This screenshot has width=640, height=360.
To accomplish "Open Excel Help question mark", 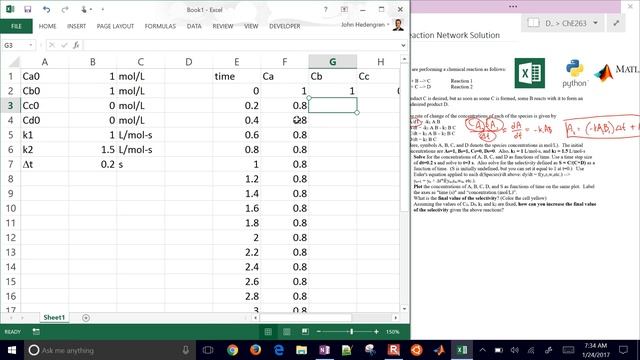I will (x=325, y=9).
